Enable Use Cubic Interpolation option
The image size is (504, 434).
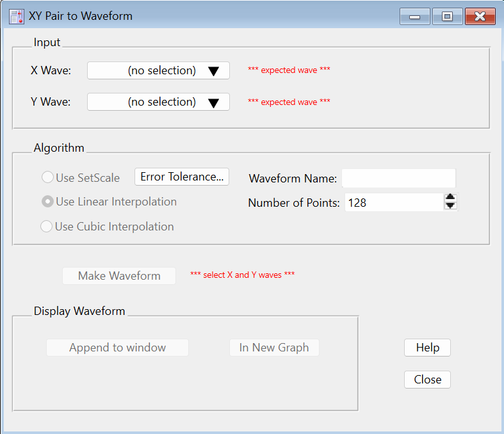pos(47,226)
